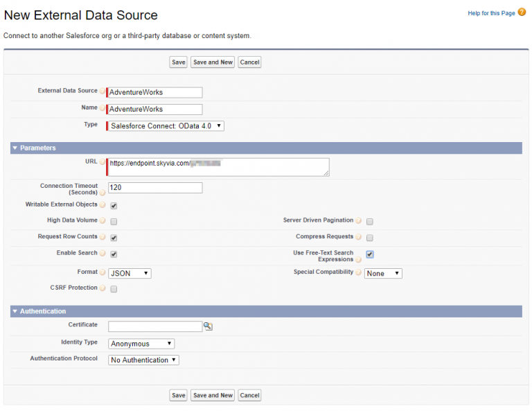This screenshot has width=532, height=411.
Task: Click info icon next to External Data Source label
Action: 103,91
